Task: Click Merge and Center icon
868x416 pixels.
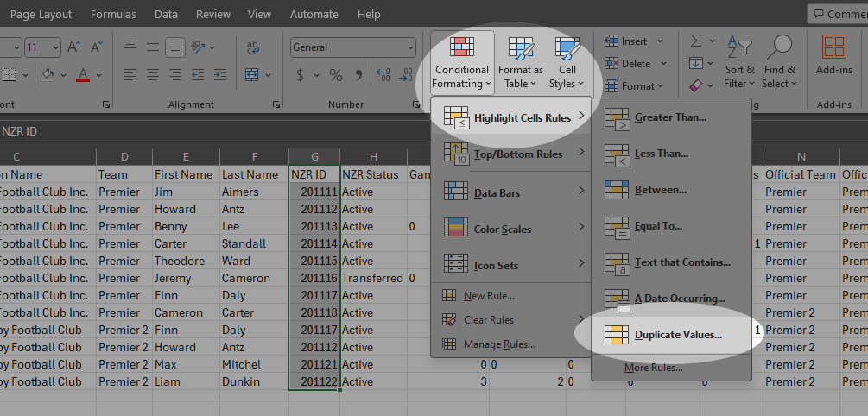Action: coord(252,74)
